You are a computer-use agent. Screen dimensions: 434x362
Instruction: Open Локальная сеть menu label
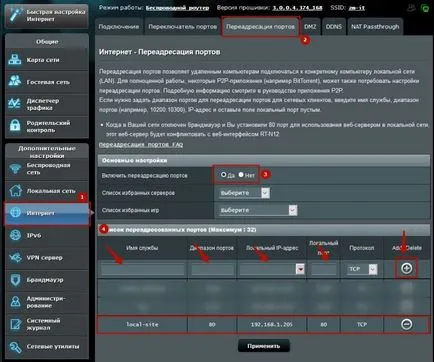click(x=51, y=191)
